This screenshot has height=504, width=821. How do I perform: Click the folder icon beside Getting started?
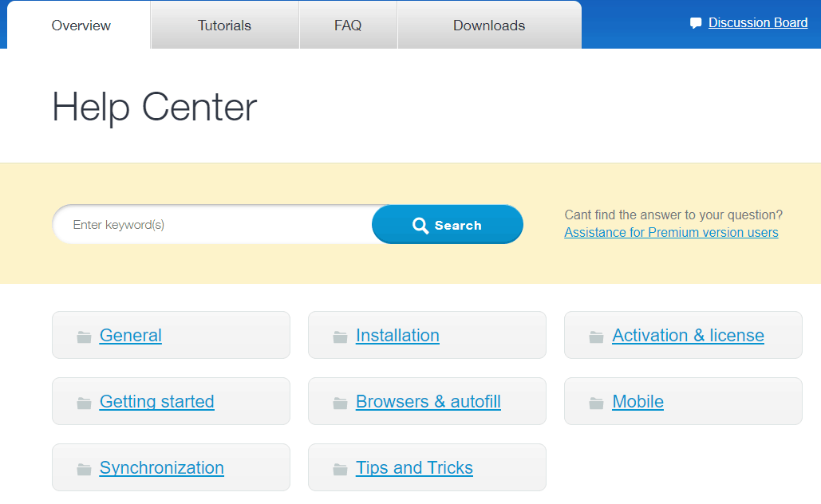click(x=84, y=402)
